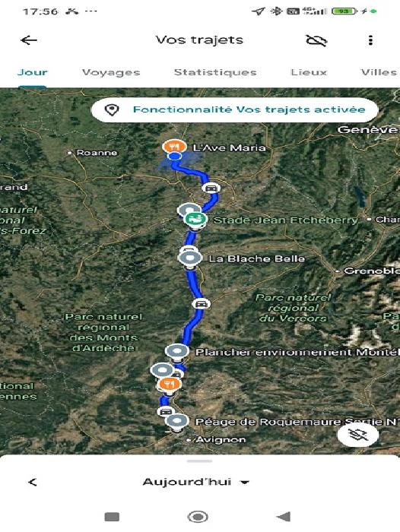
Task: Select Péage de Roquemaure marker
Action: [176, 421]
